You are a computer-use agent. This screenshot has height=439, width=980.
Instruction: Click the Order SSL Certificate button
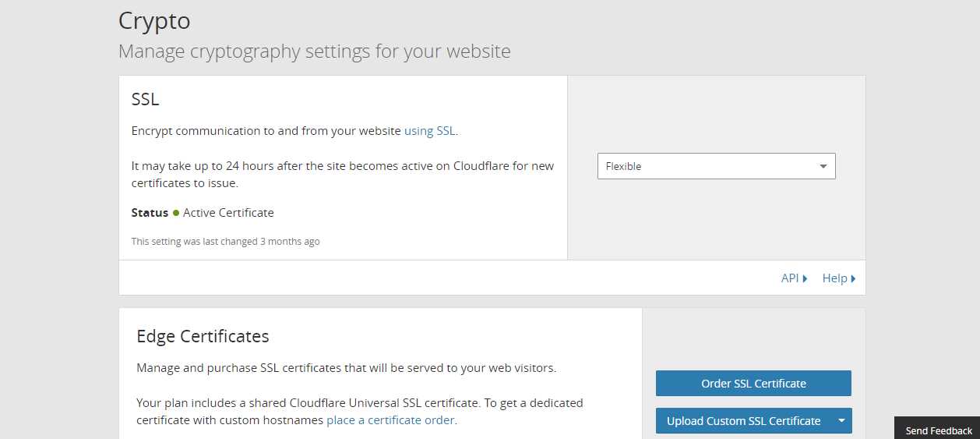point(753,384)
